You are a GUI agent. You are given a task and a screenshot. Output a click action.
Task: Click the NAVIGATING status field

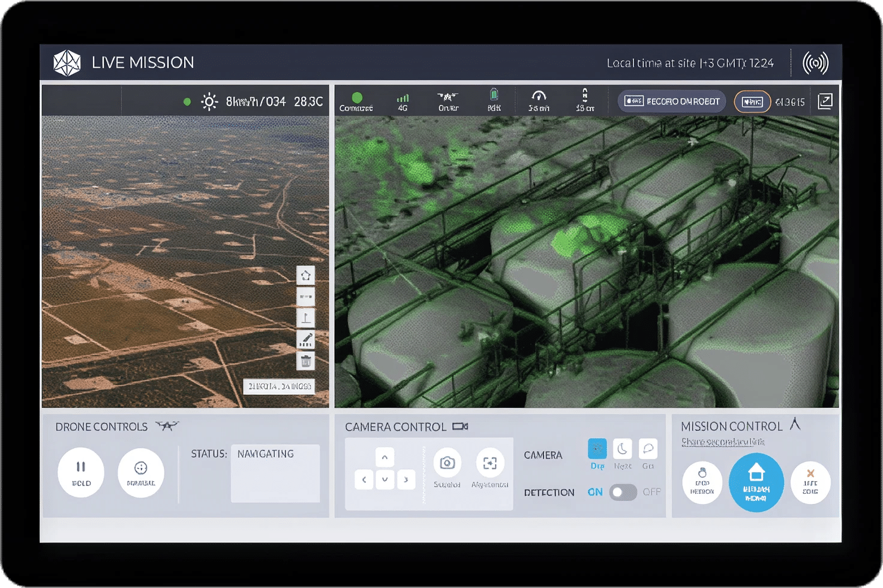pyautogui.click(x=275, y=473)
